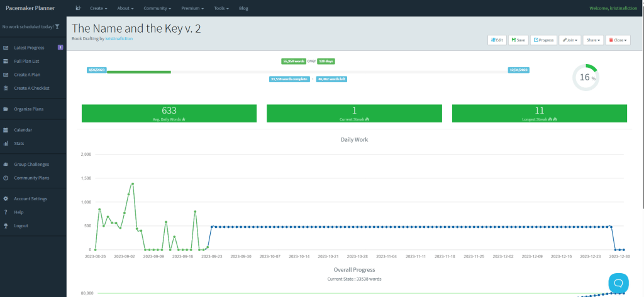Open the Full Plan List page

[27, 61]
